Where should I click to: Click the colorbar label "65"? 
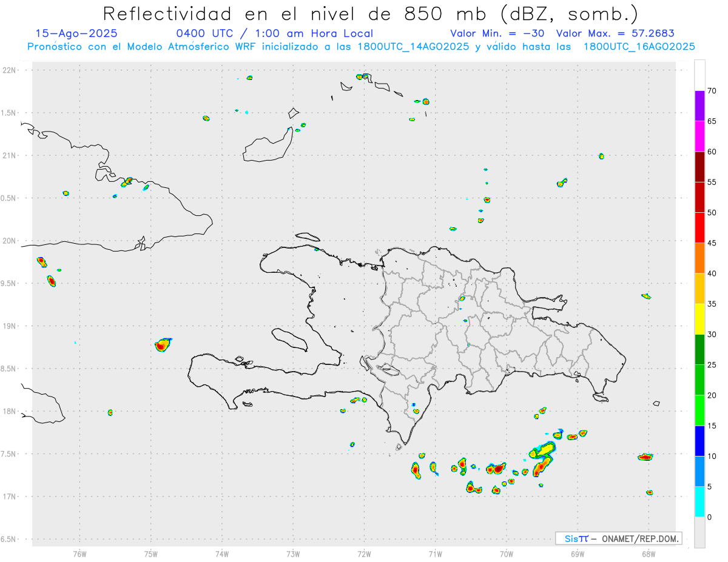712,121
